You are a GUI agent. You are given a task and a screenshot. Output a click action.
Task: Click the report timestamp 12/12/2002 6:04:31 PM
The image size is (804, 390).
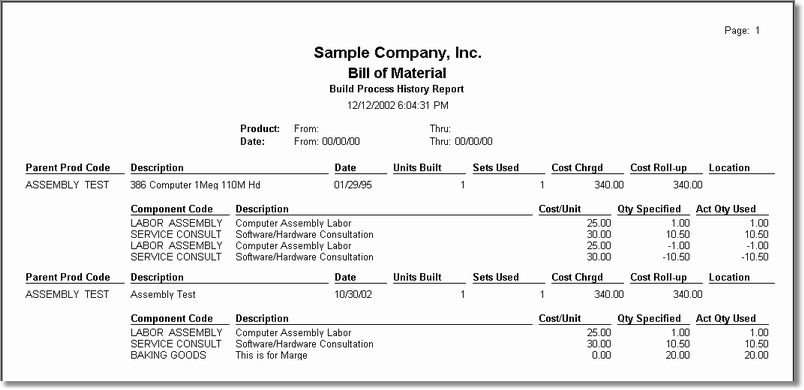(x=397, y=106)
